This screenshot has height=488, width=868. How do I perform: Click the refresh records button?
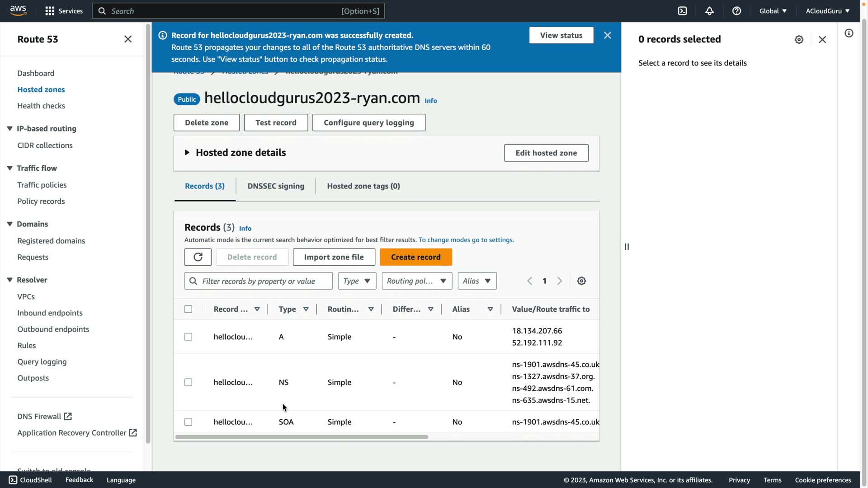198,257
